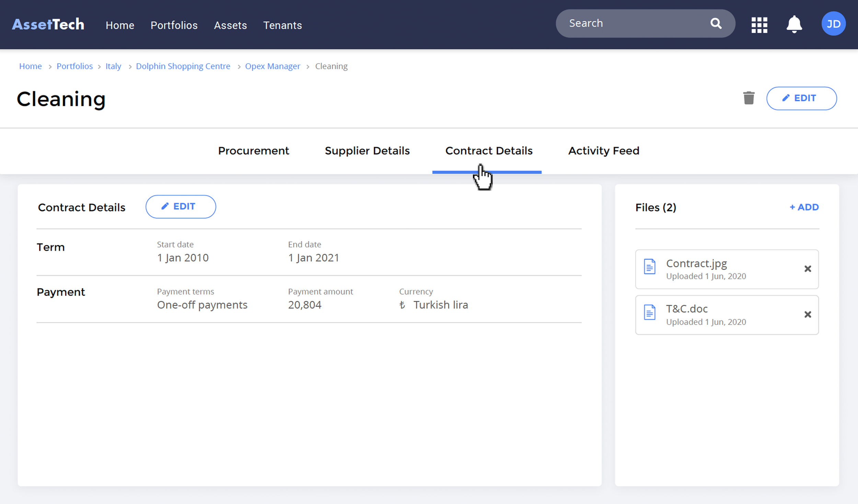Open the T&C.doc document icon

tap(649, 312)
